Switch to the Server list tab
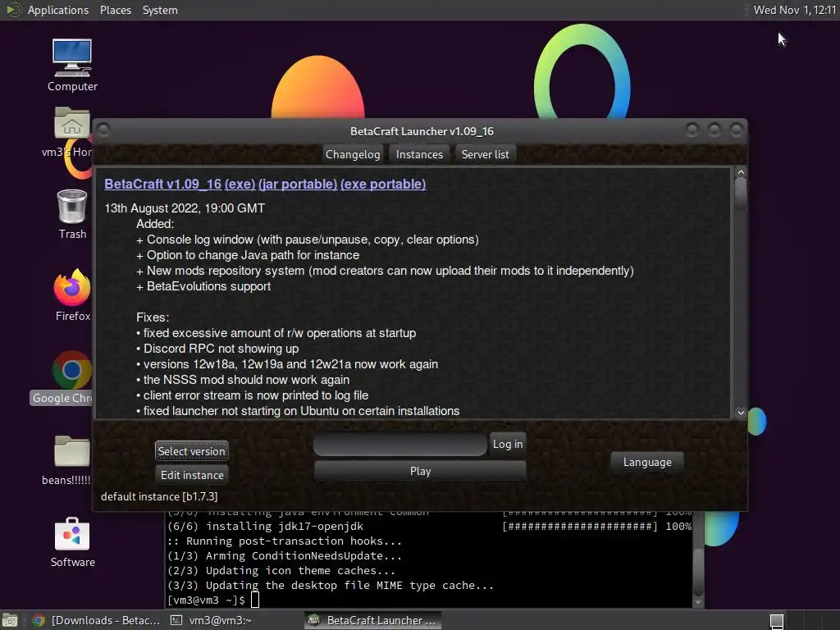Screen dimensions: 840x630 click(486, 154)
